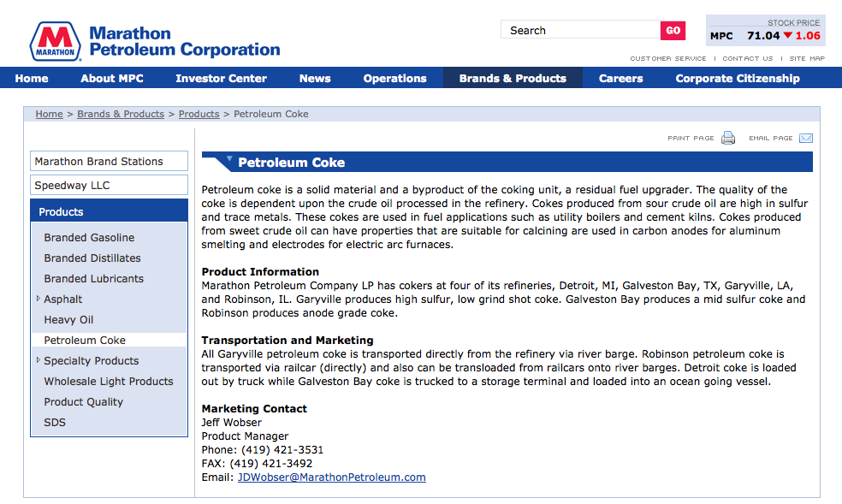This screenshot has width=842, height=504.
Task: Click the Site Map link
Action: pos(807,58)
